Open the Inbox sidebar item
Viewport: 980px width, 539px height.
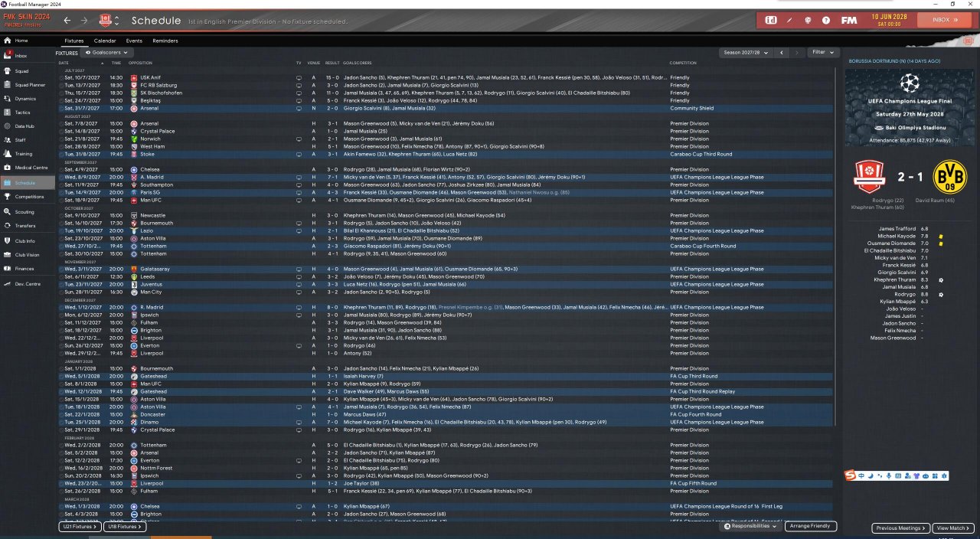click(28, 56)
